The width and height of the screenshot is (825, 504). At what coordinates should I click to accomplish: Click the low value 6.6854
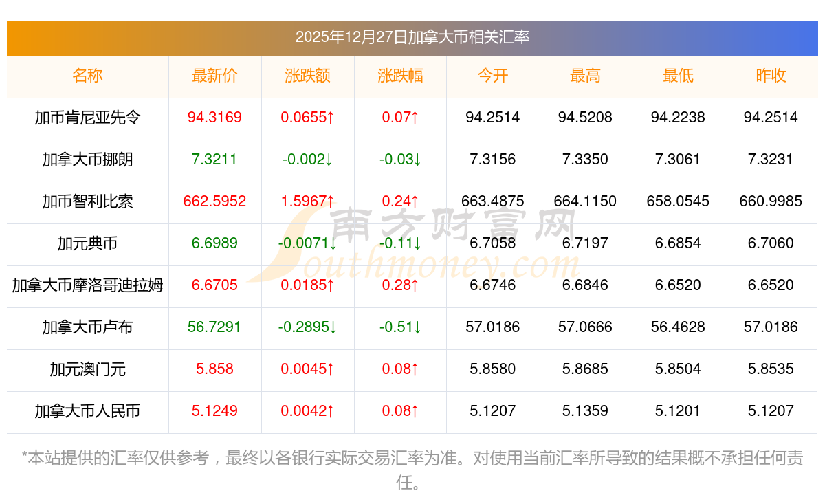[x=678, y=243]
